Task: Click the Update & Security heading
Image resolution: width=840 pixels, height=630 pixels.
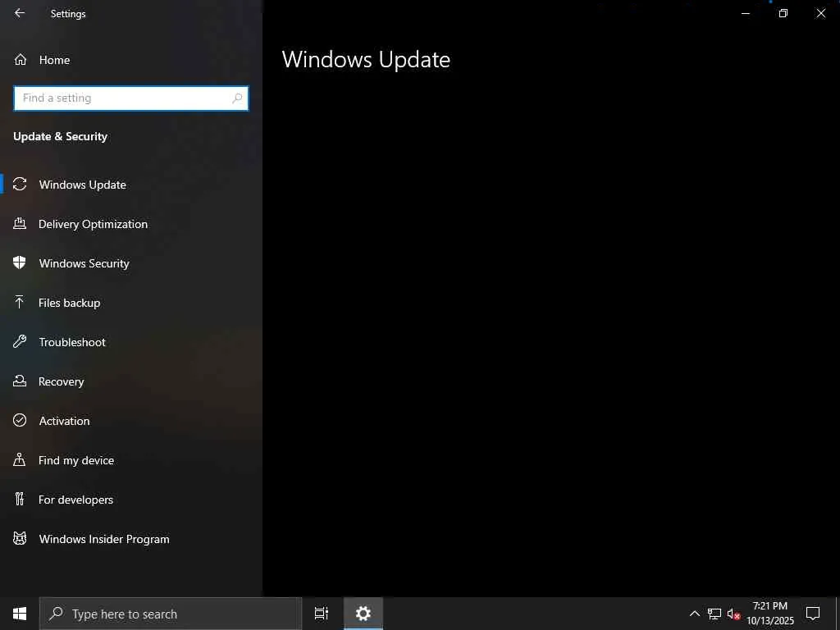Action: tap(61, 137)
